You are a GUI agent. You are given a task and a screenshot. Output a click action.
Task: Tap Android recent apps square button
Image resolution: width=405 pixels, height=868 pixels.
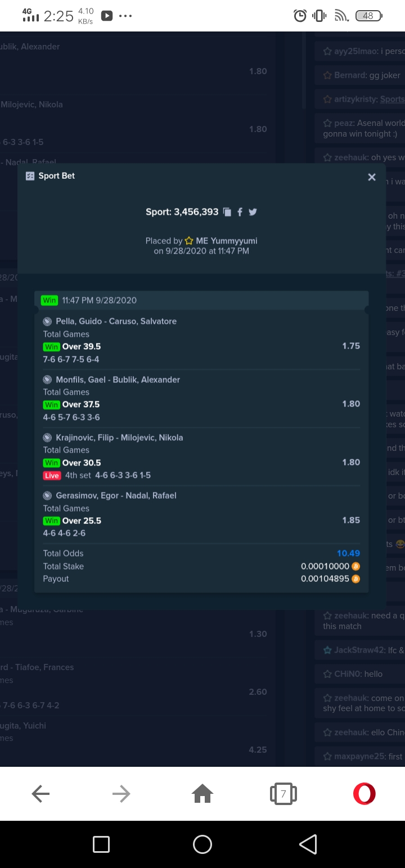pyautogui.click(x=101, y=844)
